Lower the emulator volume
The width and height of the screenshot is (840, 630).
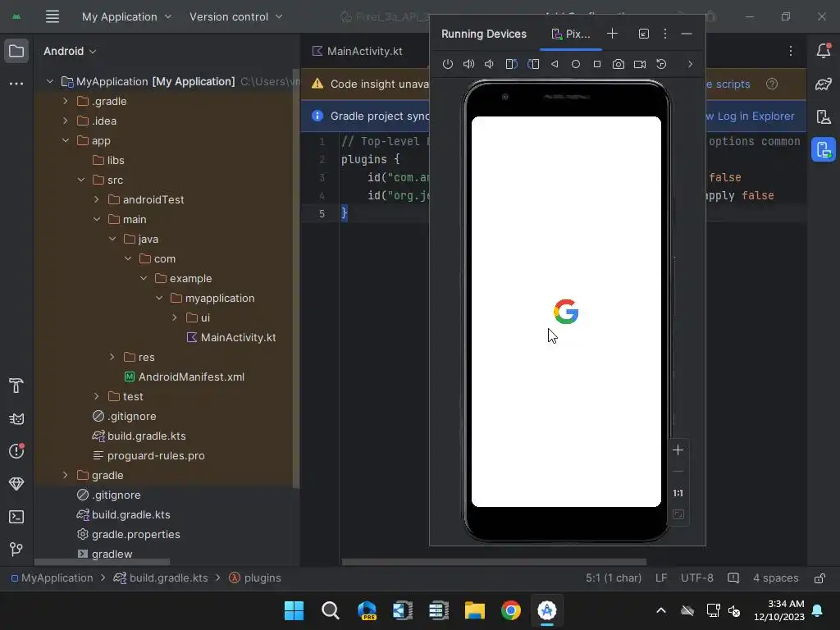tap(489, 64)
